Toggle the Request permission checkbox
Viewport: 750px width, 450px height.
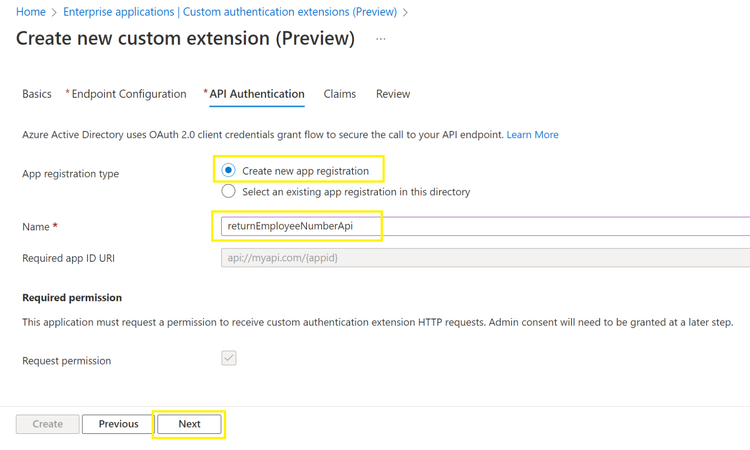229,358
